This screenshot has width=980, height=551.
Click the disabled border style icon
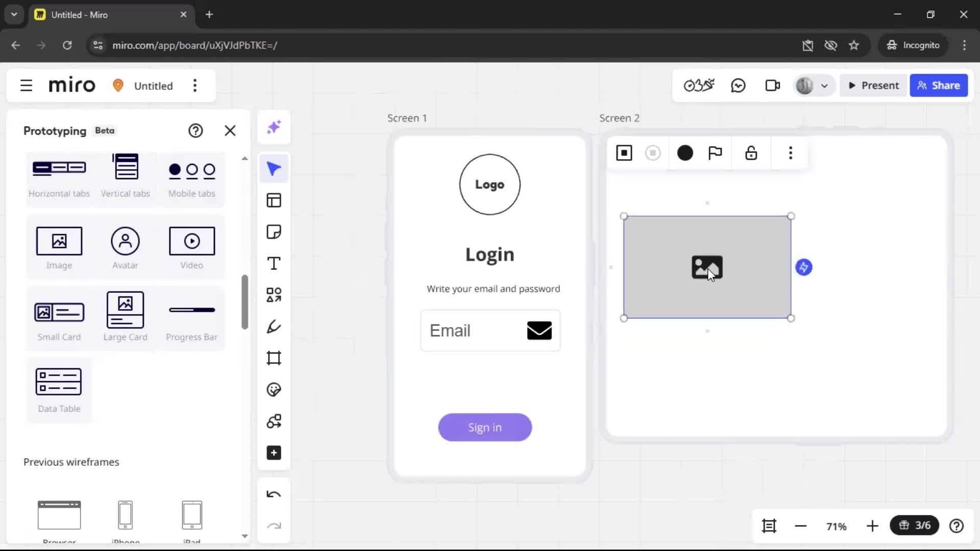click(653, 153)
